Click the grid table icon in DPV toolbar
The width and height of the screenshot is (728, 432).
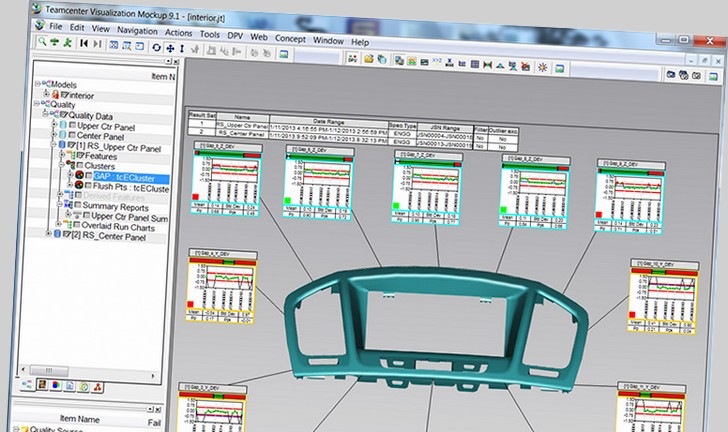pos(474,64)
